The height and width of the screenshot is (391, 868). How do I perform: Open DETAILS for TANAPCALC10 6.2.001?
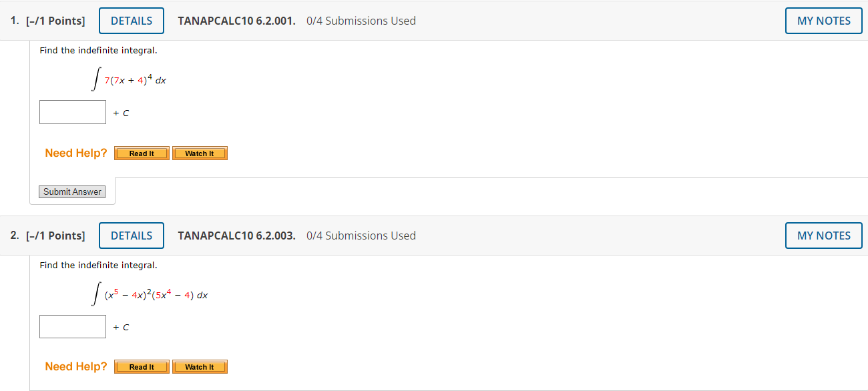131,20
